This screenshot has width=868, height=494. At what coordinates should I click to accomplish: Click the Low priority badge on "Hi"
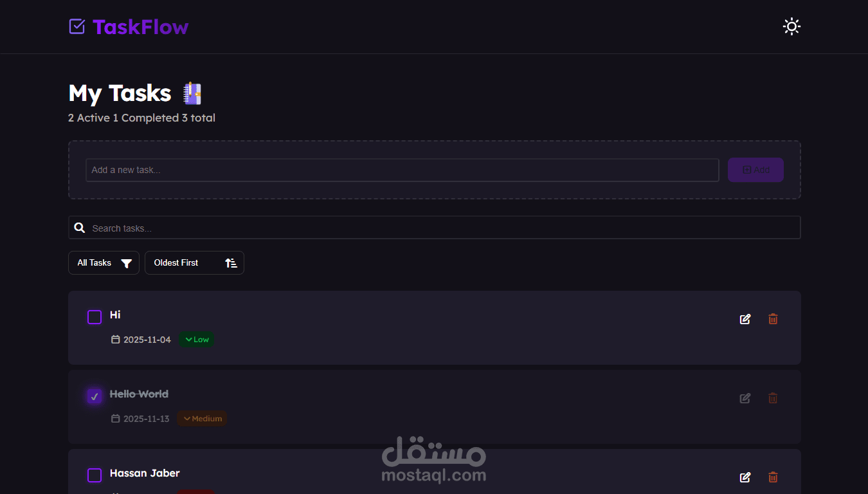[197, 340]
